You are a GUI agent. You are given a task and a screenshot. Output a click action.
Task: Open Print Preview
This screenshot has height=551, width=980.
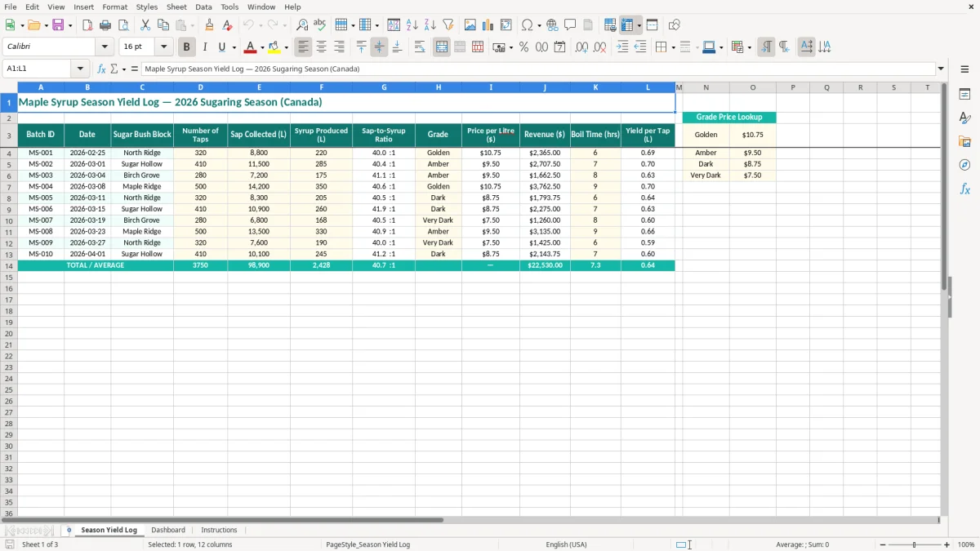point(123,25)
